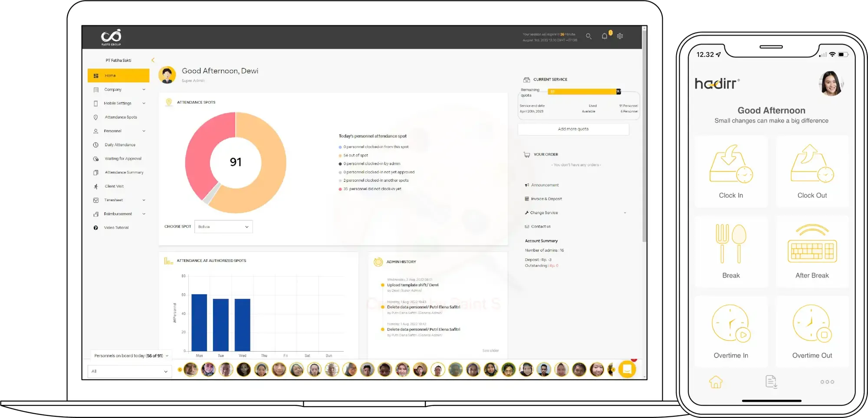Click the Remaining quota progress bar
The width and height of the screenshot is (868, 418).
point(584,91)
